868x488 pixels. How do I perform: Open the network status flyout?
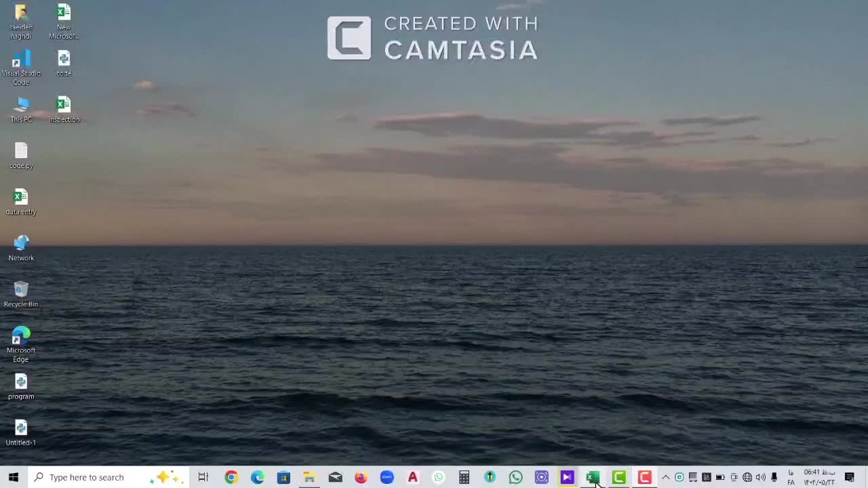click(x=747, y=477)
